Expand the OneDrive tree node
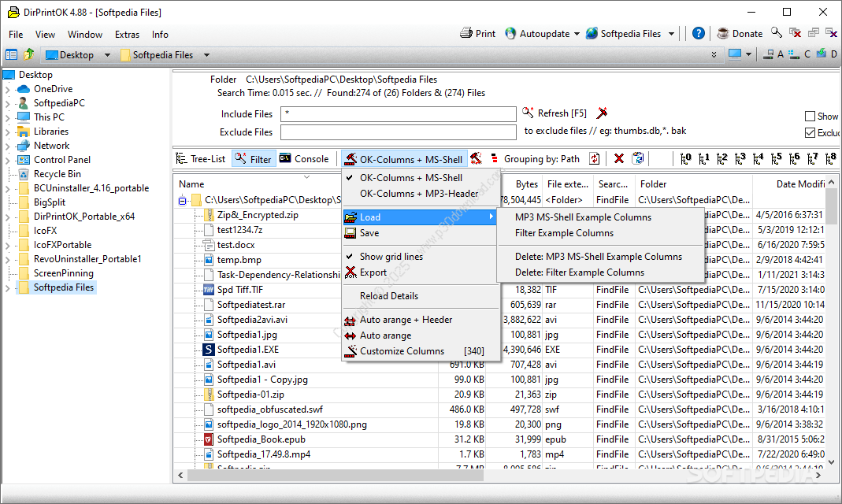This screenshot has width=842, height=504. click(8, 90)
